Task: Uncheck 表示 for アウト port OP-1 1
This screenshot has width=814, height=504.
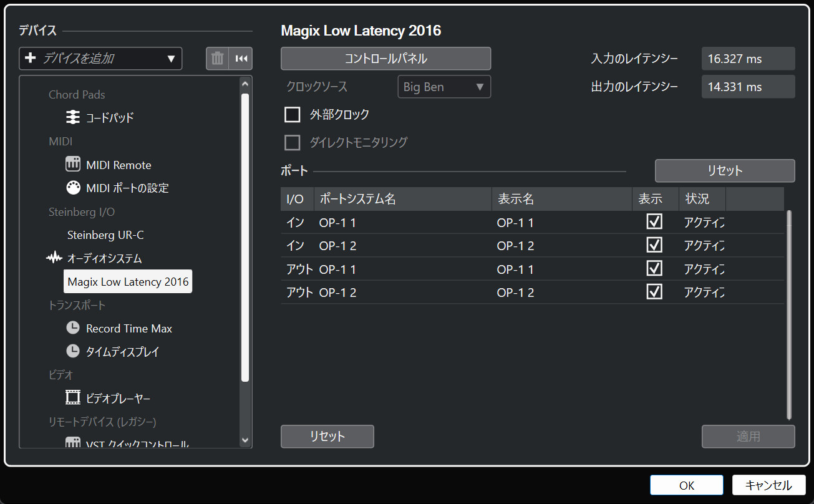Action: 654,269
